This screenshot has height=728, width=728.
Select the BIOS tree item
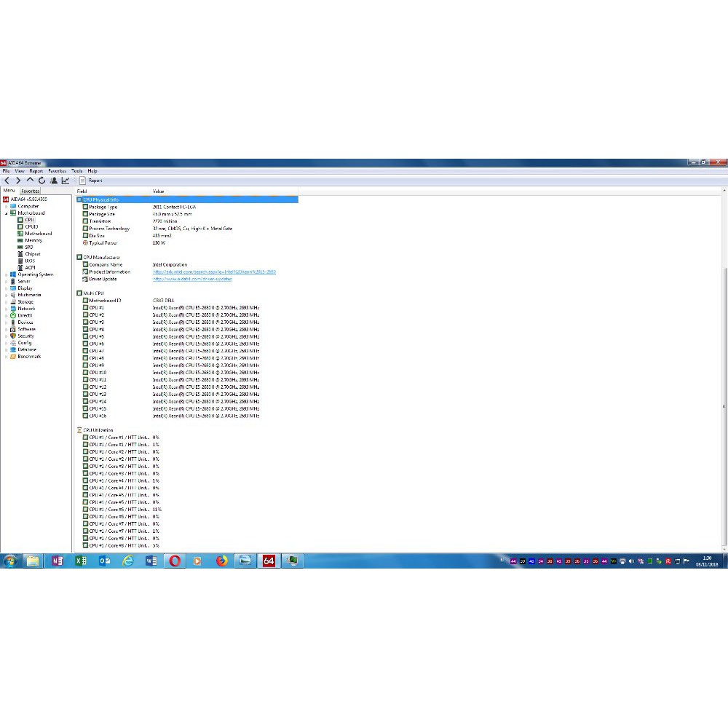click(x=30, y=261)
